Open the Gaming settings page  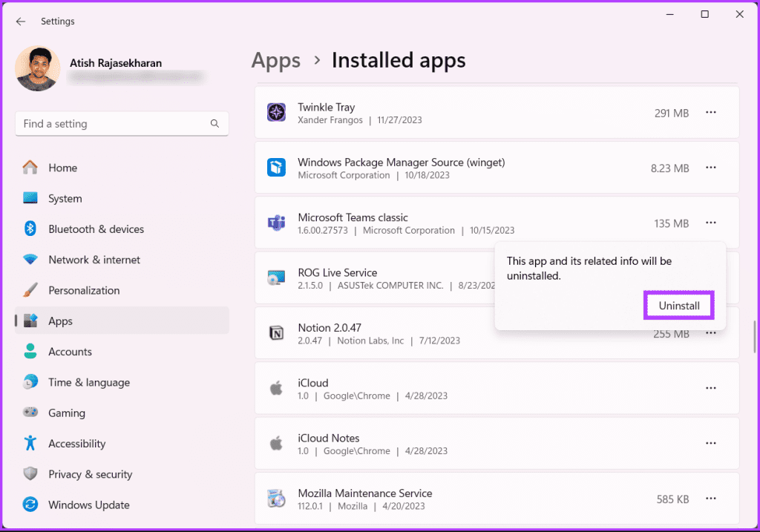click(66, 413)
